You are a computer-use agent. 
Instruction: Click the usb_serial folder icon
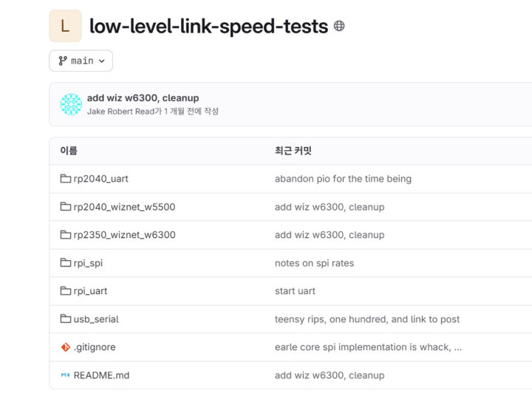[66, 319]
